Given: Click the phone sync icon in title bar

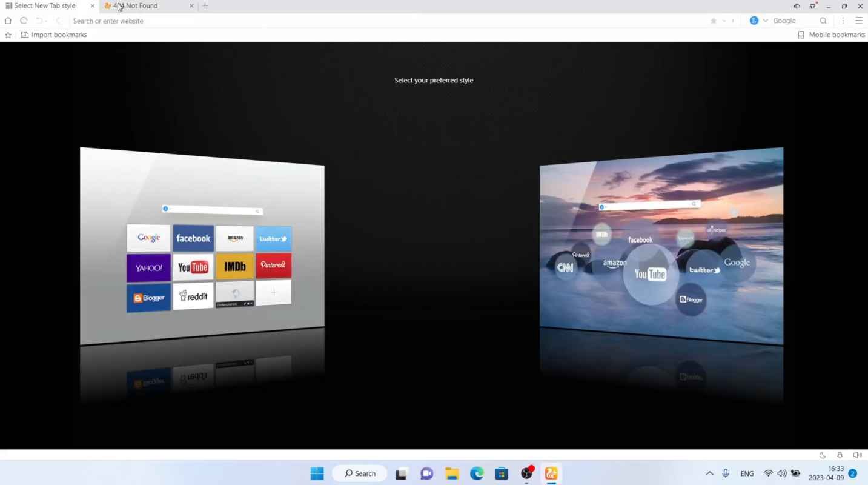Looking at the screenshot, I should pyautogui.click(x=797, y=6).
